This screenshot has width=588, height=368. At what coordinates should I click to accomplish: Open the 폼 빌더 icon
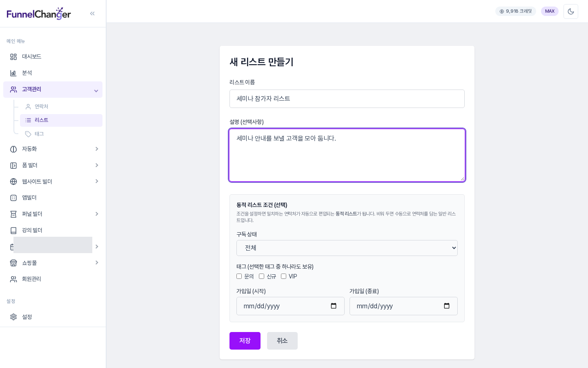(13, 166)
